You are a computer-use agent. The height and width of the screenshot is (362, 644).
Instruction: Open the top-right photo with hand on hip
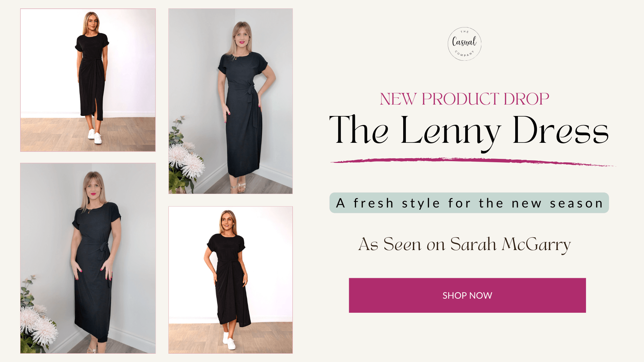coord(230,101)
